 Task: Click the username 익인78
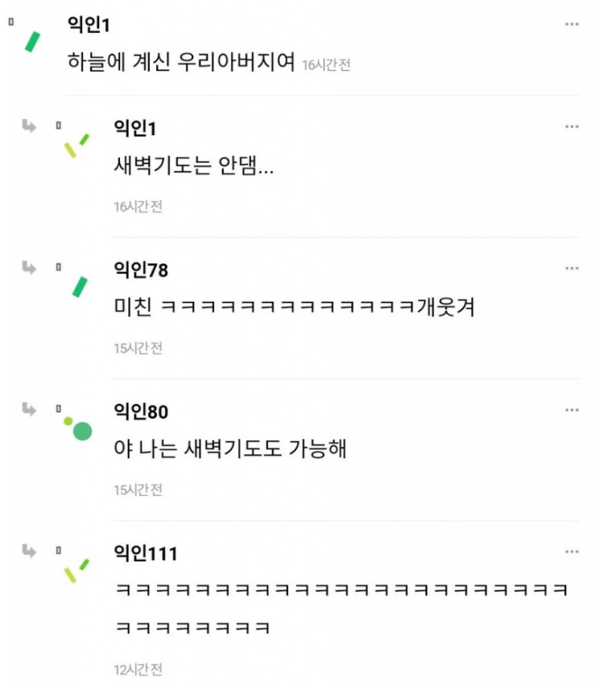tap(142, 270)
